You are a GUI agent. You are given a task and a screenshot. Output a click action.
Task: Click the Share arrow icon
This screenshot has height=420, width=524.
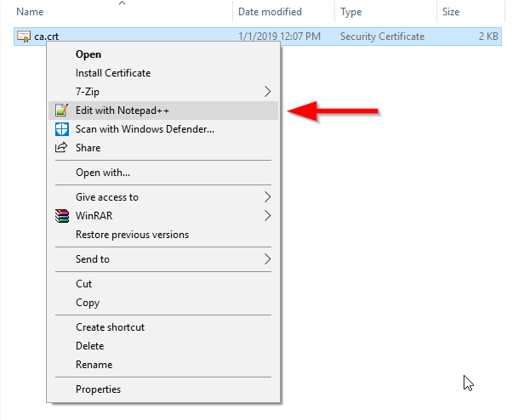61,147
